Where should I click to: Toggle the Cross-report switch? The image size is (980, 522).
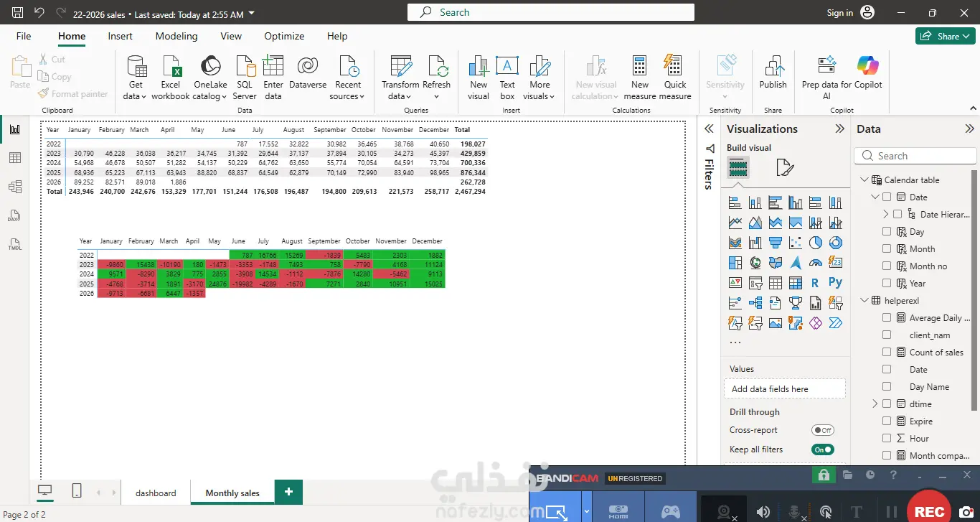823,430
